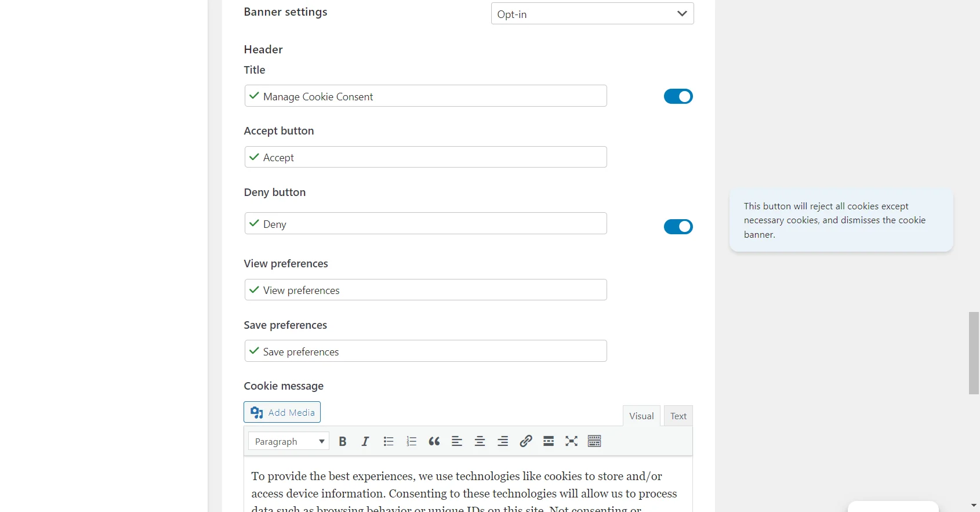980x512 pixels.
Task: Click inside the Accept button text field
Action: pos(425,157)
